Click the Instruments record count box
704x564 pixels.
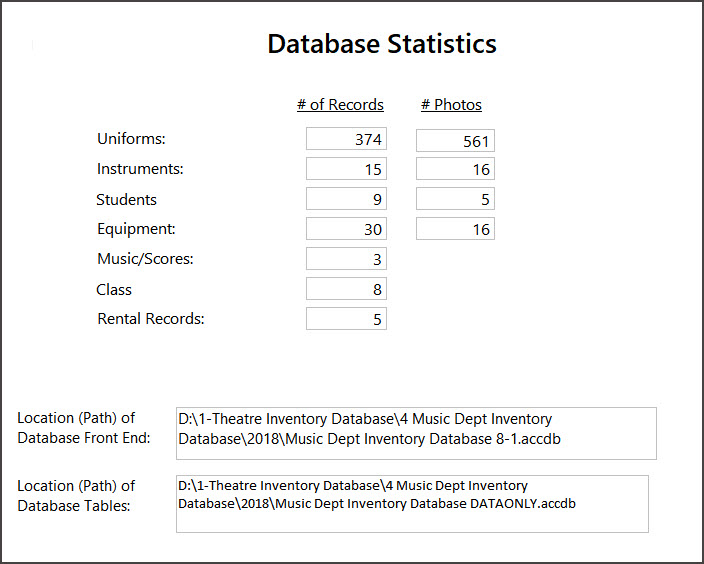[346, 170]
